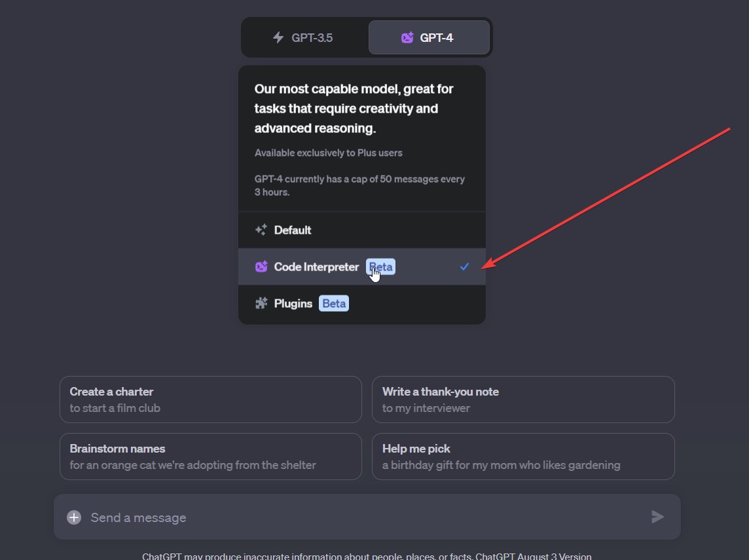Click the puzzle piece icon next to Plugins
The image size is (749, 560).
point(261,303)
